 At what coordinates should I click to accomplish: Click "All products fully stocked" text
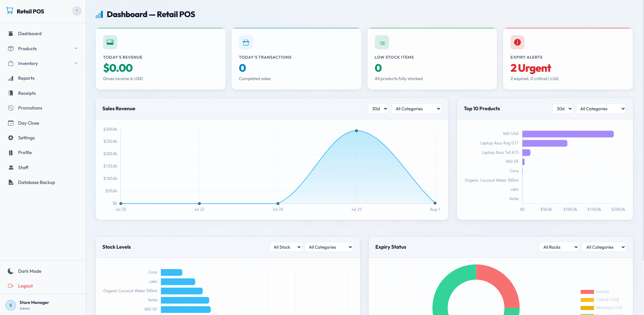tap(398, 79)
